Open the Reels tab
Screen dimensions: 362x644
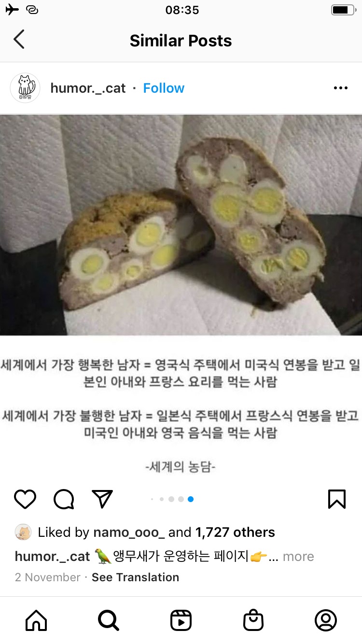181,620
